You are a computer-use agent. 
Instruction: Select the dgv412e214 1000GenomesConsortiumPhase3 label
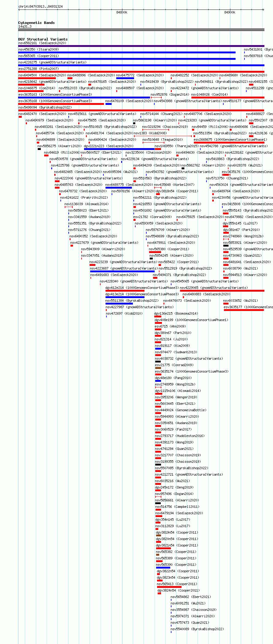coord(142,288)
